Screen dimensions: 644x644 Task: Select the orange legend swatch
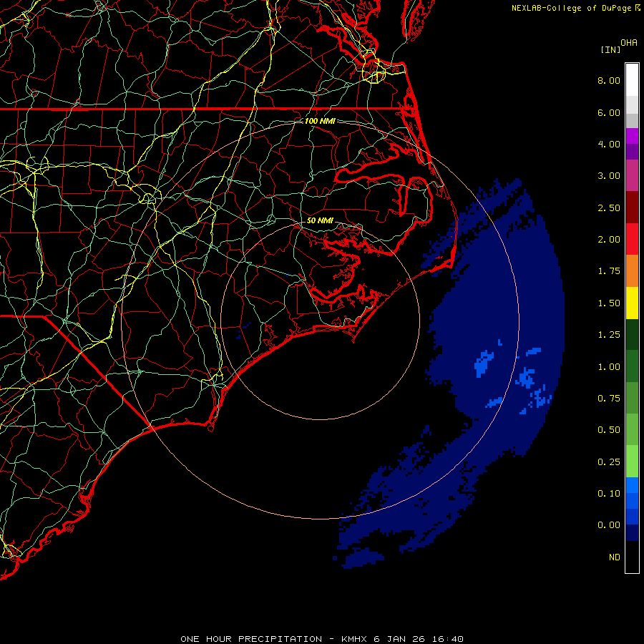pos(632,271)
